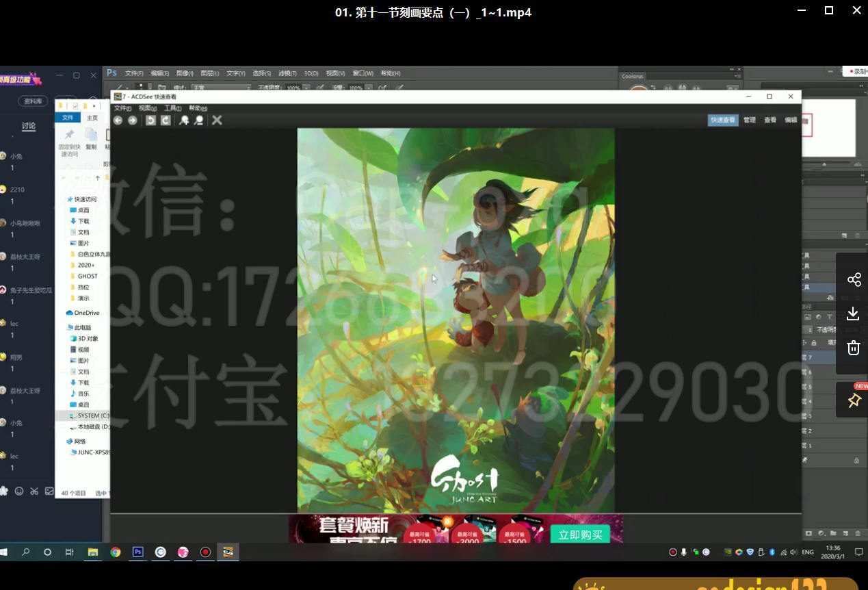Switch to 查看 mode in ACDSee
Viewport: 868px width, 590px height.
click(x=770, y=120)
